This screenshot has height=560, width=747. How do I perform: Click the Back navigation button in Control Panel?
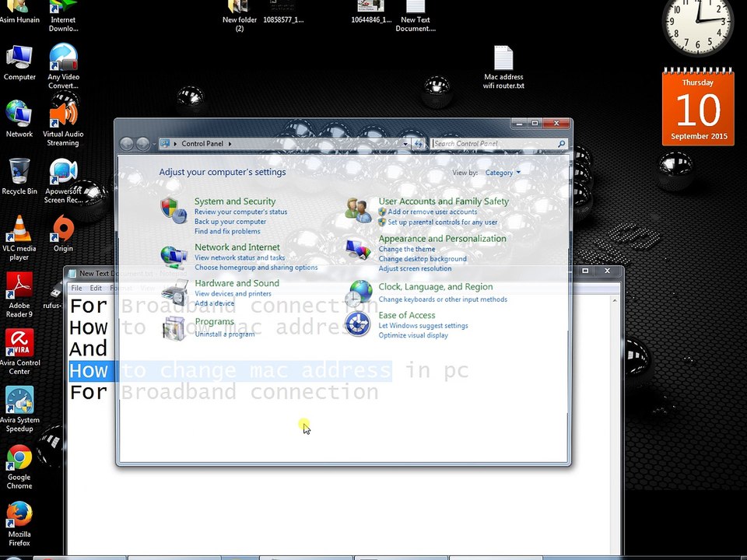click(127, 143)
